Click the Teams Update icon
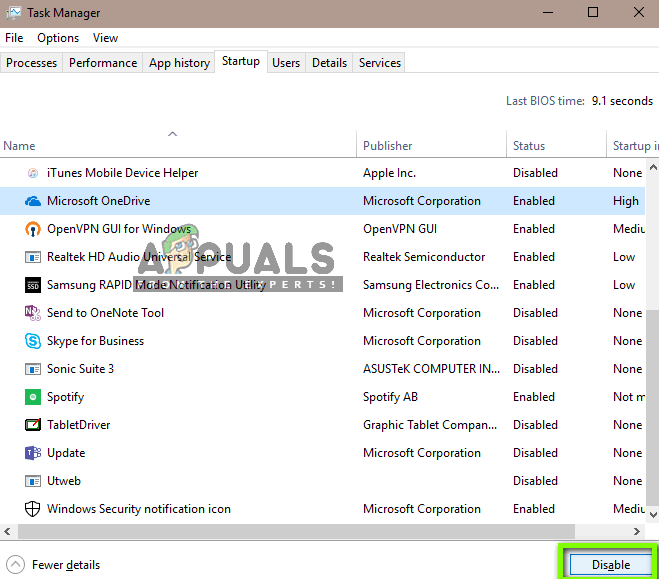This screenshot has width=659, height=579. 33,453
